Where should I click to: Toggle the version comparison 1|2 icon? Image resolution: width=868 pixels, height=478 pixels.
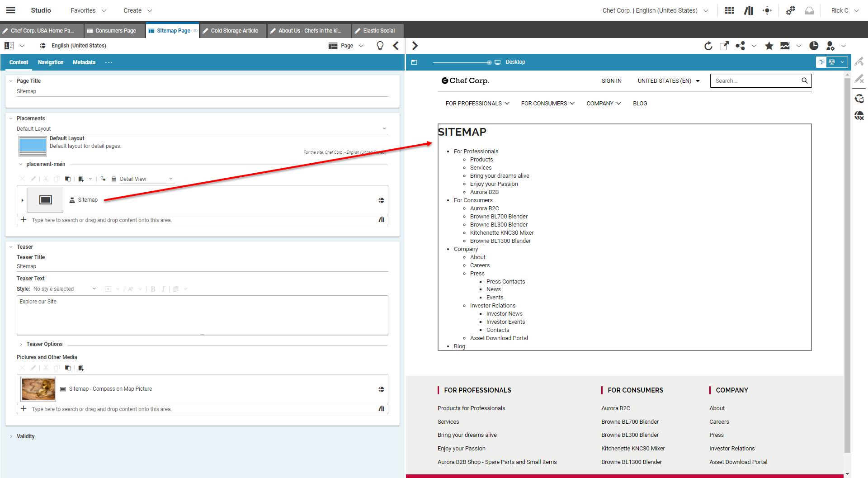[x=9, y=46]
